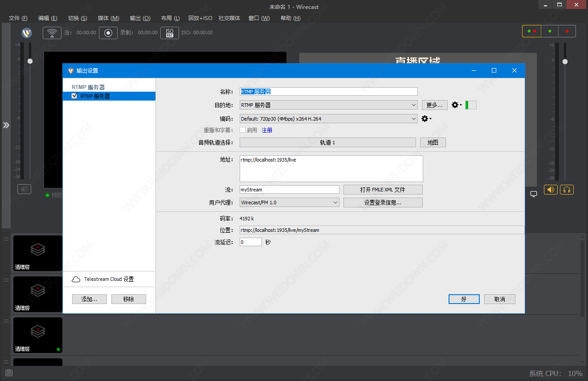
Task: Open the 社交媒体 menu
Action: tap(229, 18)
